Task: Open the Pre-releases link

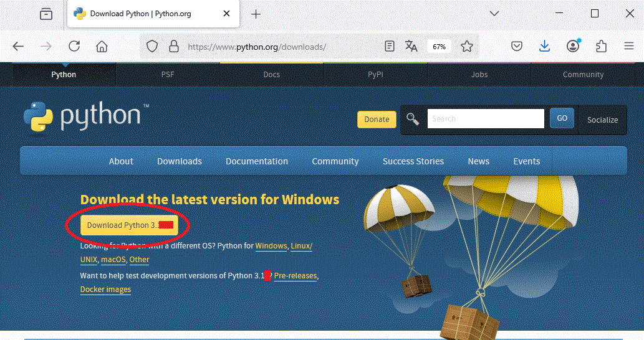Action: (x=296, y=276)
